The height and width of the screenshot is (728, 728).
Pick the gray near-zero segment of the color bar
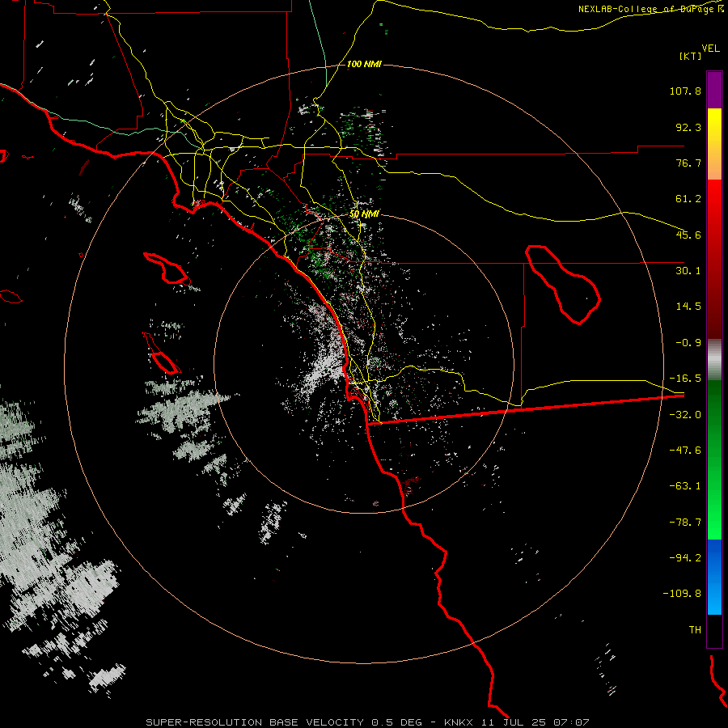click(714, 360)
